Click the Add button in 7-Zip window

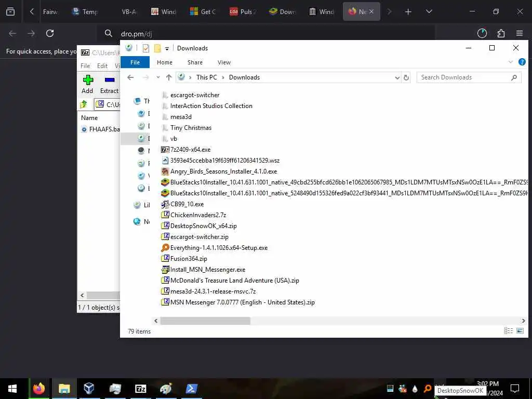pos(87,84)
